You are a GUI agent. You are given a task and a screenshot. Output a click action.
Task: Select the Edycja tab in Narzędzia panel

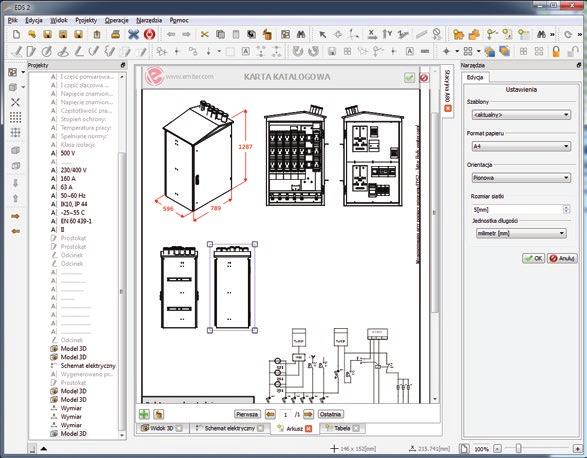(475, 77)
